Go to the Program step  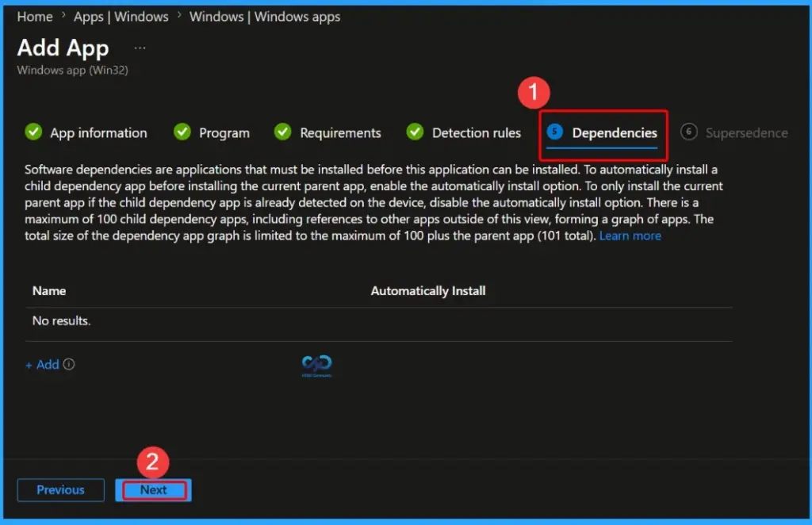(x=224, y=133)
